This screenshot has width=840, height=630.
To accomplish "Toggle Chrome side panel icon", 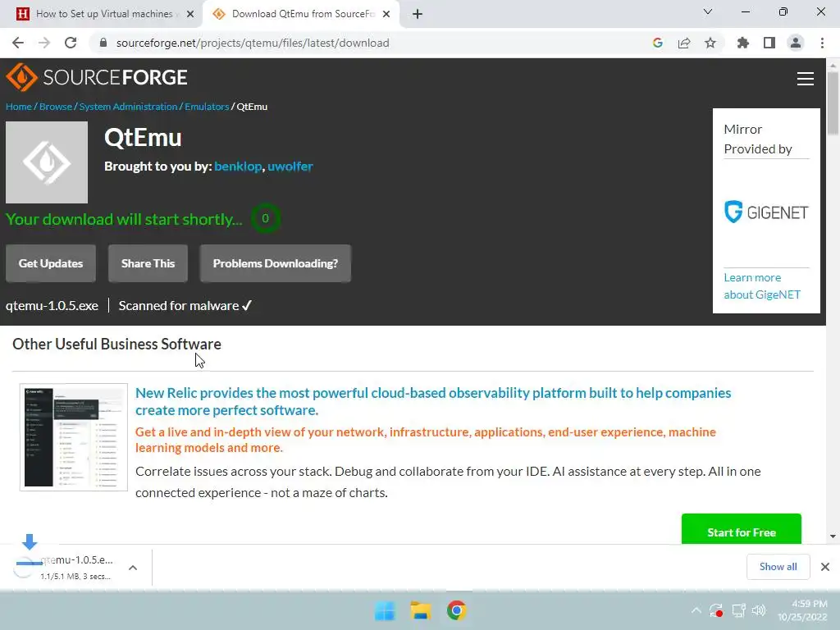I will coord(769,43).
